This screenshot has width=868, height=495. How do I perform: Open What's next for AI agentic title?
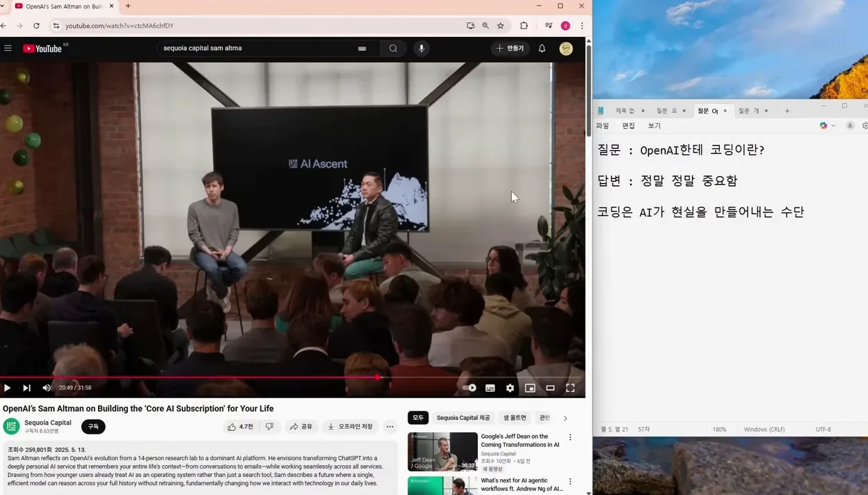(x=522, y=484)
